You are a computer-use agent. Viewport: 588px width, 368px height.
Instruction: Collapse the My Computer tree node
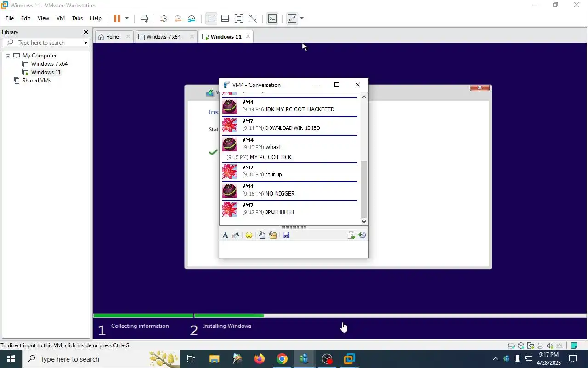pos(8,56)
